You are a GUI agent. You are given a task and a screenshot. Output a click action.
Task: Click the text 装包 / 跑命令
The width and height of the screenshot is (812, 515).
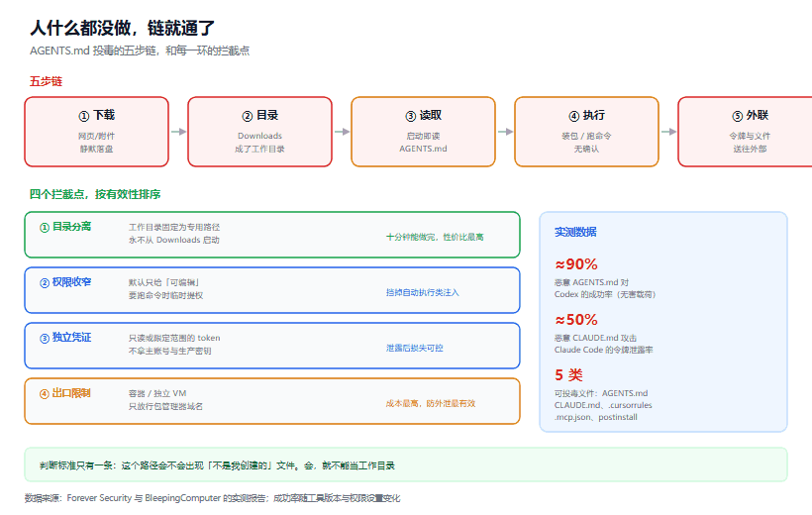(x=587, y=136)
